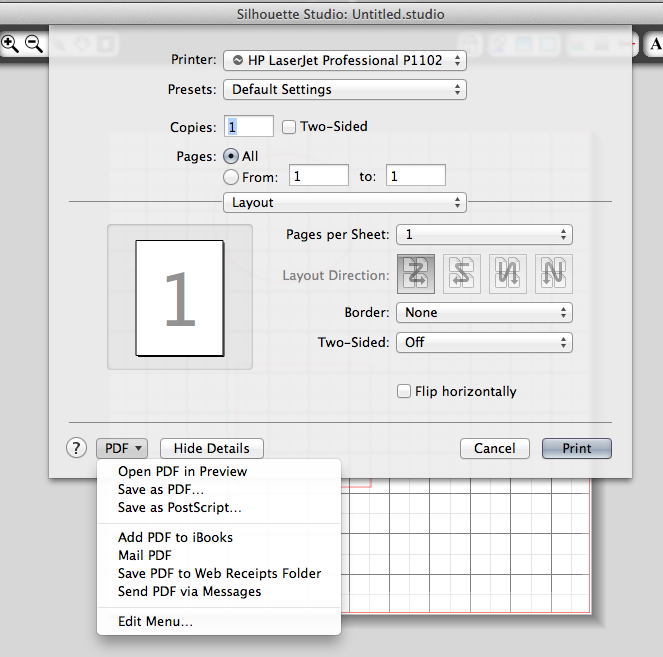Click the zoom out magnifier icon
Viewport: 663px width, 657px height.
coord(34,44)
